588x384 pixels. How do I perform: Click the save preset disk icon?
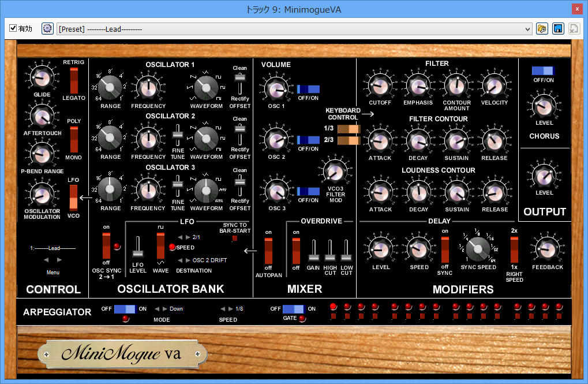click(558, 28)
